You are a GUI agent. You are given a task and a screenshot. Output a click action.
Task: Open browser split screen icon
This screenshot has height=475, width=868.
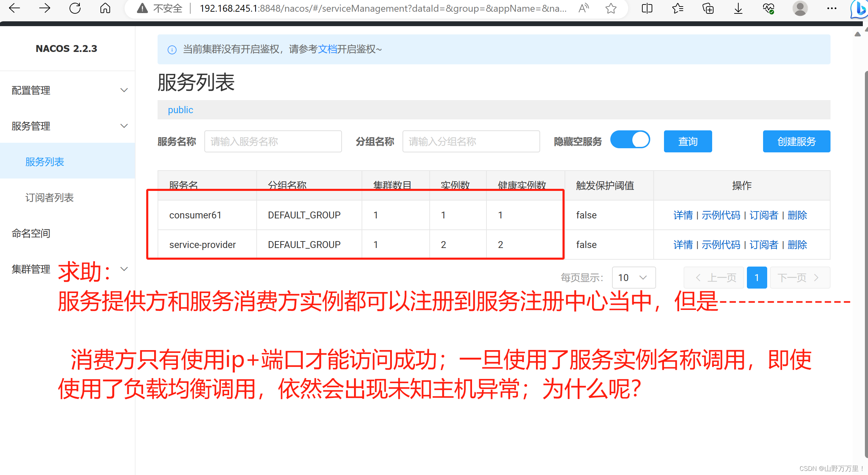click(x=647, y=8)
